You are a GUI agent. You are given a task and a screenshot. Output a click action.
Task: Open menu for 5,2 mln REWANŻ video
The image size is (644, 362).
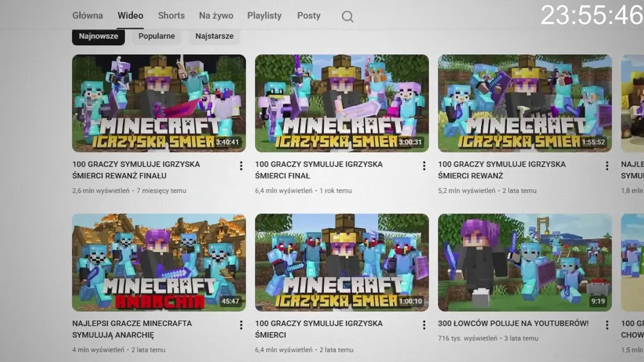[x=607, y=166]
